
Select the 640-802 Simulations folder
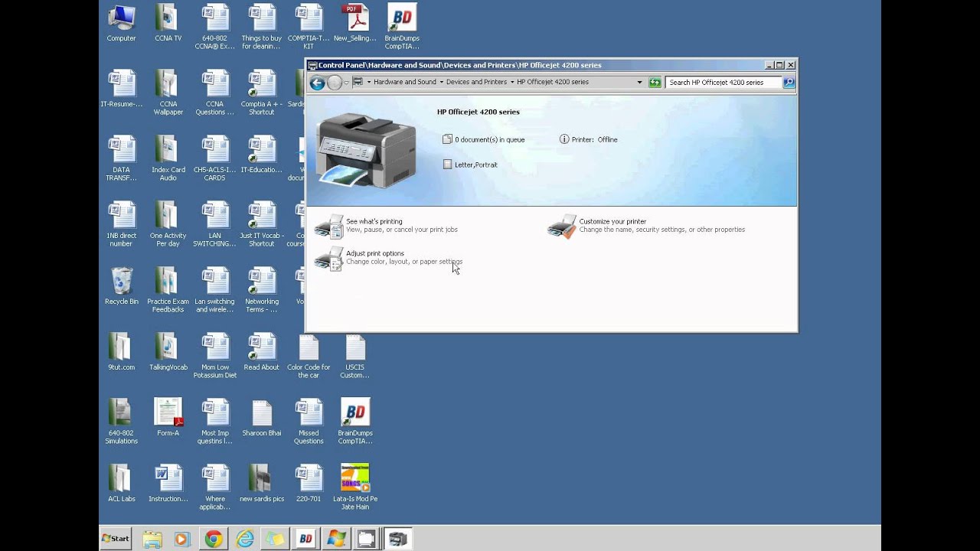click(121, 421)
